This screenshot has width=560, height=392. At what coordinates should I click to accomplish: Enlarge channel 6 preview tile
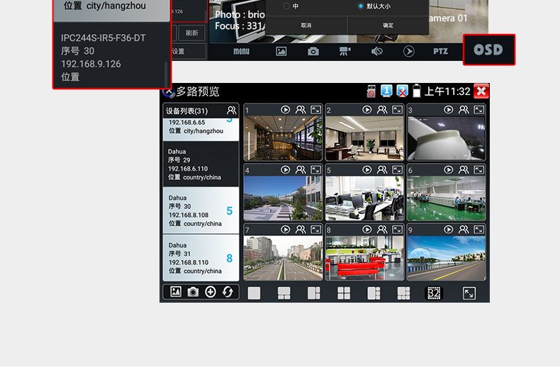478,169
